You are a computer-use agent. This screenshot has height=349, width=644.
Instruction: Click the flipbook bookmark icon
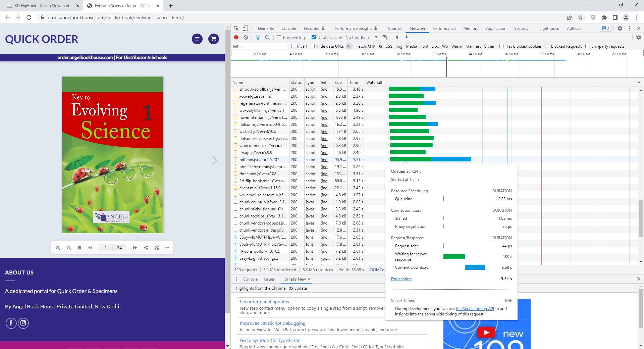(x=79, y=248)
